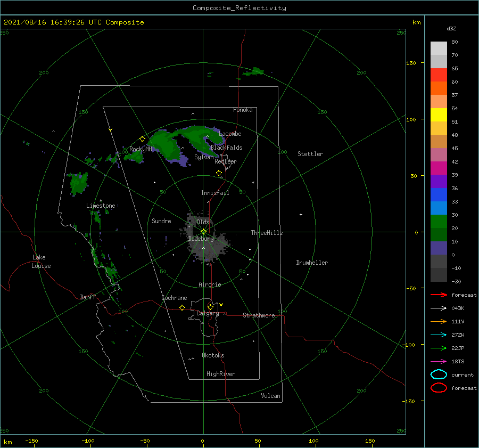Viewport: 479px width, 448px height.
Task: Click the asterisk marker above Limestone
Action: point(101,201)
